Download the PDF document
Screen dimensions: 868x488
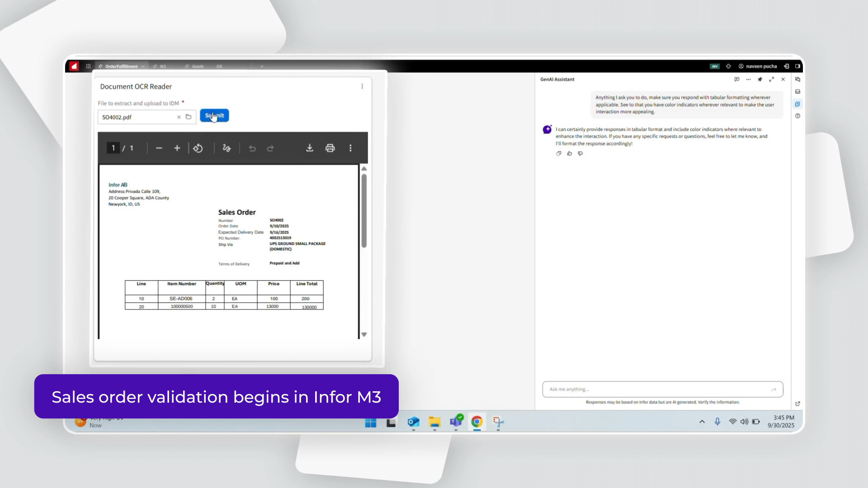(x=310, y=148)
